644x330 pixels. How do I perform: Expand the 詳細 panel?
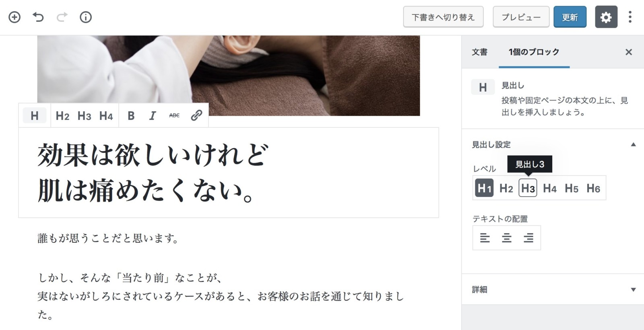pyautogui.click(x=633, y=289)
